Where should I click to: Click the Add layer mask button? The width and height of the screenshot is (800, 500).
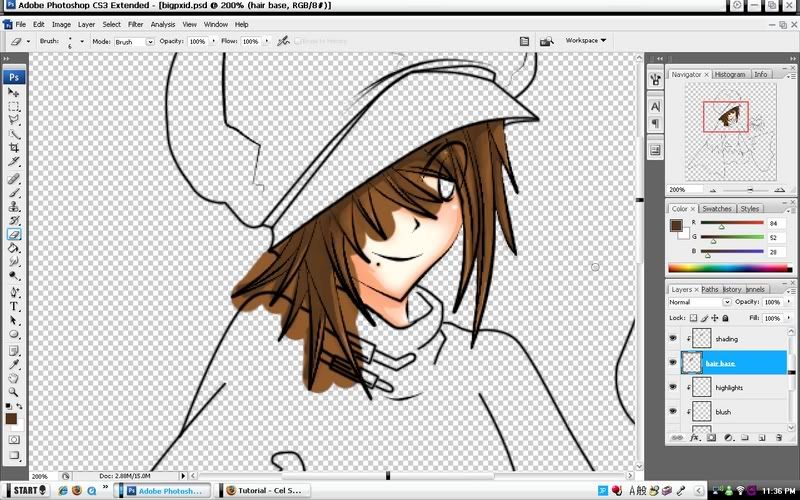point(711,438)
